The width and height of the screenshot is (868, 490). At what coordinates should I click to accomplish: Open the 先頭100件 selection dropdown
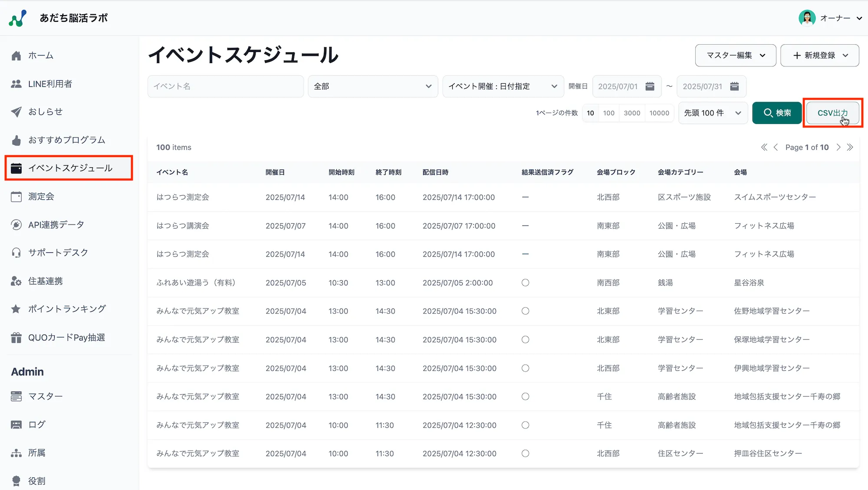point(712,113)
